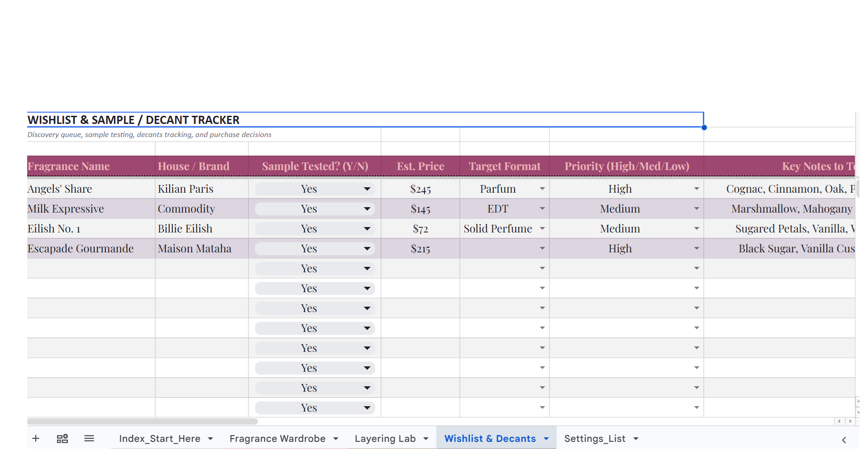Image resolution: width=868 pixels, height=450 pixels.
Task: Select the Maison Mataha cell
Action: click(202, 249)
